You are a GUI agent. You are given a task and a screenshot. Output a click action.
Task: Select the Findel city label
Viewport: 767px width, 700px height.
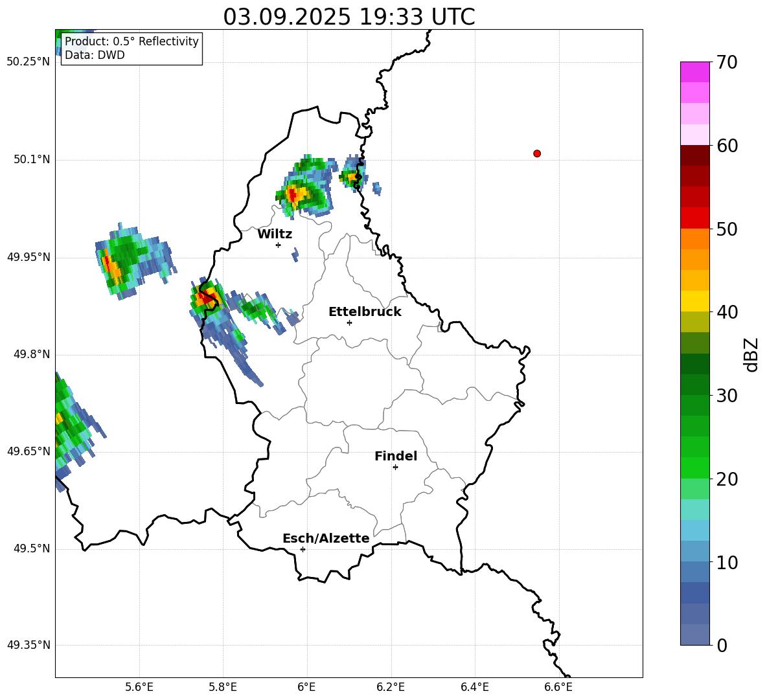396,456
